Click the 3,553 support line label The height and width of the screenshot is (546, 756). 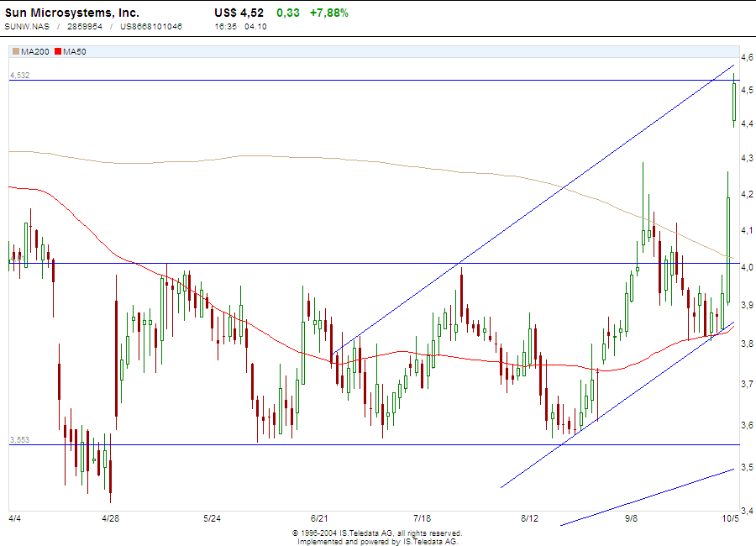click(20, 440)
